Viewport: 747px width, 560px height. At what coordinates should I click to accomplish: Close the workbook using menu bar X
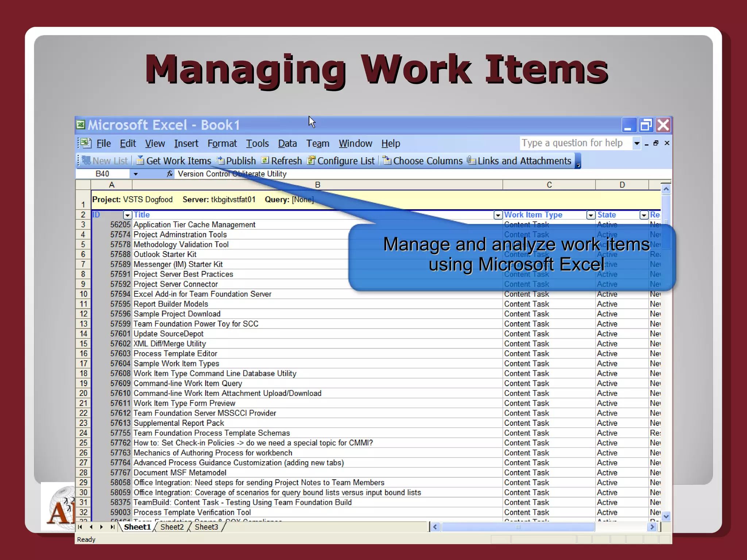(667, 143)
